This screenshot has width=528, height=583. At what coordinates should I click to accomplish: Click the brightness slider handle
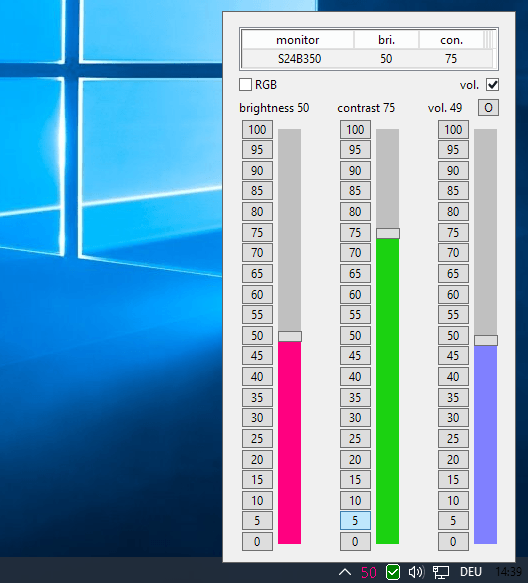point(290,336)
